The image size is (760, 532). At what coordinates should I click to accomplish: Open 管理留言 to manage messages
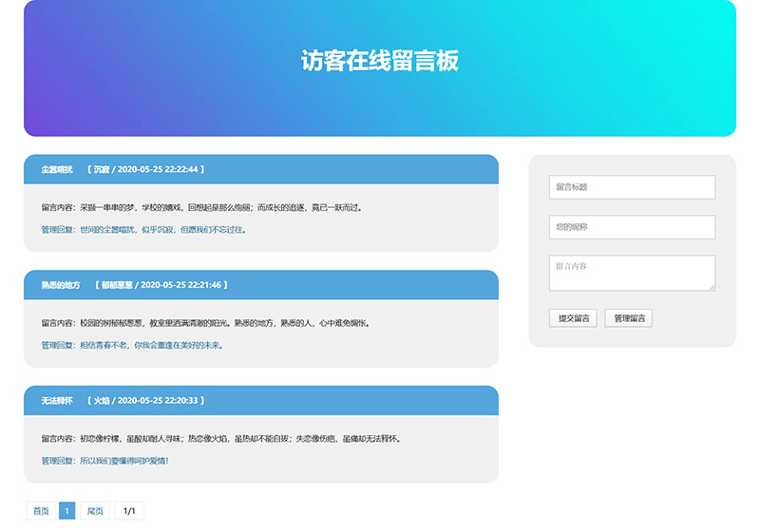point(628,318)
